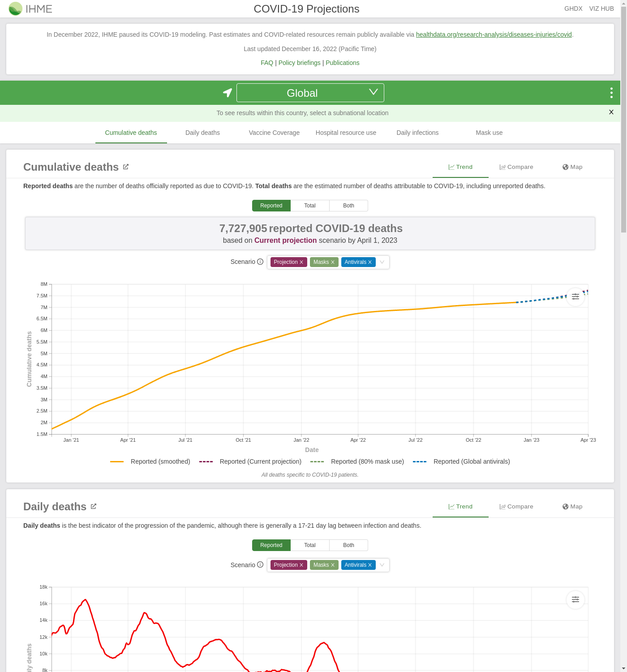Viewport: 627px width, 672px height.
Task: Open the three-dot options menu
Action: click(611, 93)
